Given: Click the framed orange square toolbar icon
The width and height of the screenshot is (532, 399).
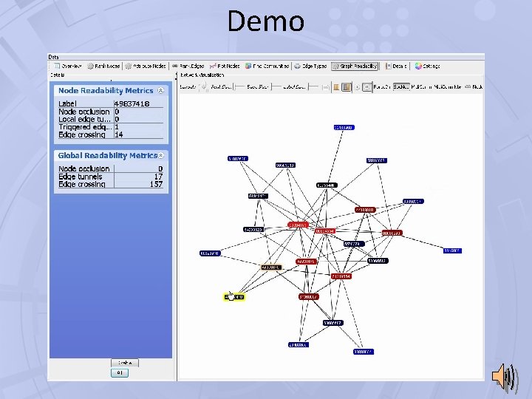Looking at the screenshot, I should pyautogui.click(x=346, y=87).
